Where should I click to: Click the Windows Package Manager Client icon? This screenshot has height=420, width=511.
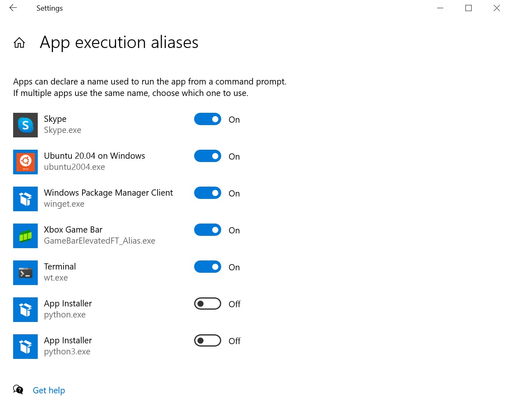[25, 199]
